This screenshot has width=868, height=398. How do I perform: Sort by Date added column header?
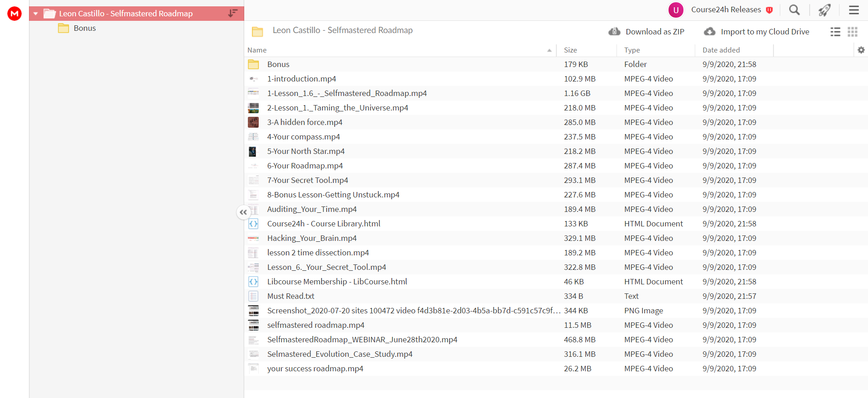click(x=721, y=50)
